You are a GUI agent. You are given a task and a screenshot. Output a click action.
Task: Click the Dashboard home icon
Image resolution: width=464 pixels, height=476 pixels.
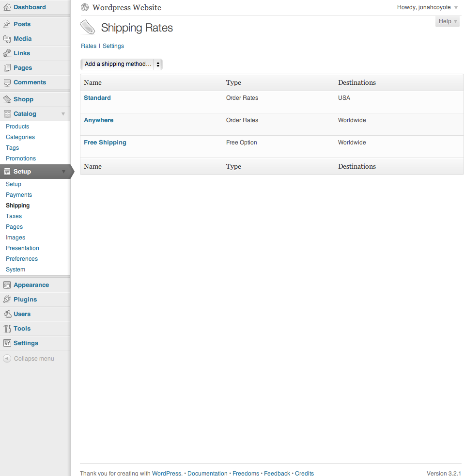(7, 7)
